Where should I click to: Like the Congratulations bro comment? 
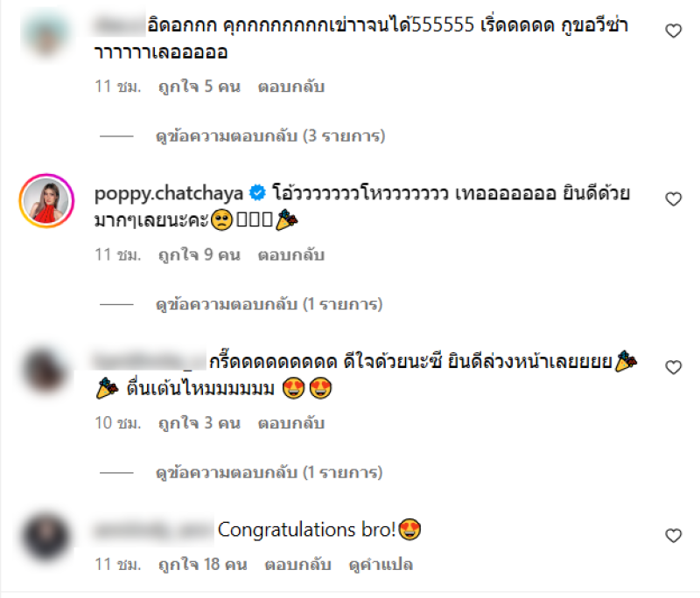(673, 535)
